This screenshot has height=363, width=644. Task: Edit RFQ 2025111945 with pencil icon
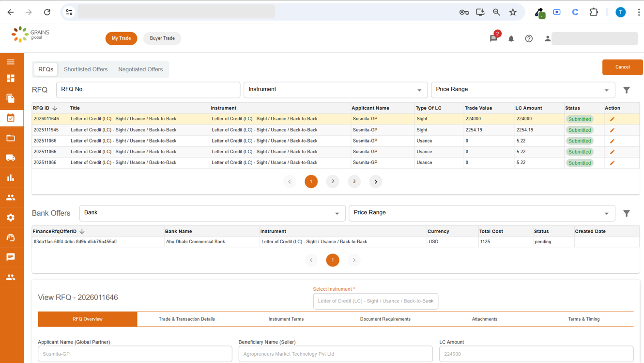[x=612, y=130]
